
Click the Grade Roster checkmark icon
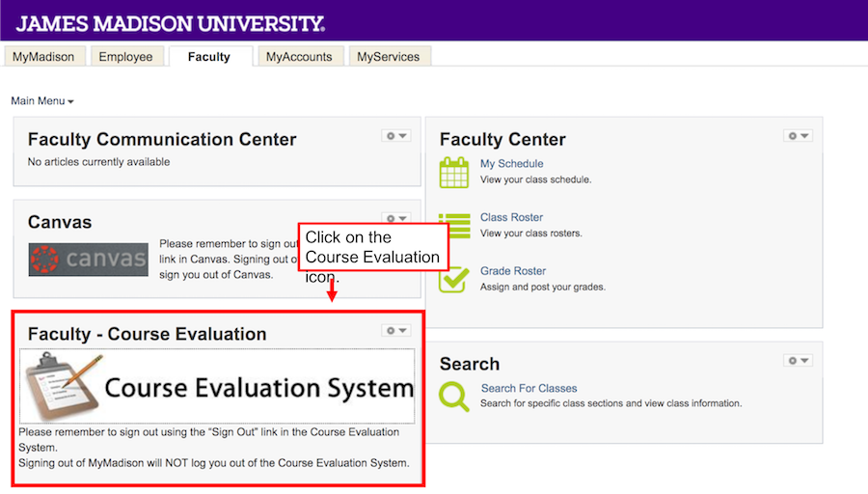point(454,279)
